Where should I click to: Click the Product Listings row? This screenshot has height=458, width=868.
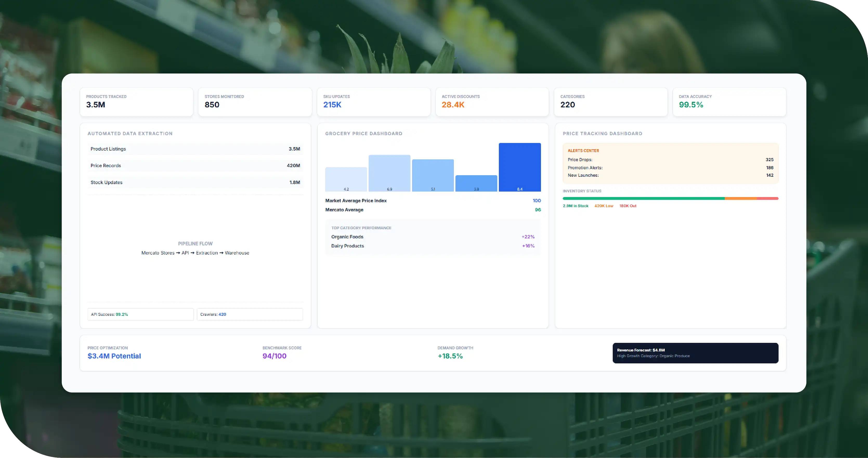(x=195, y=149)
